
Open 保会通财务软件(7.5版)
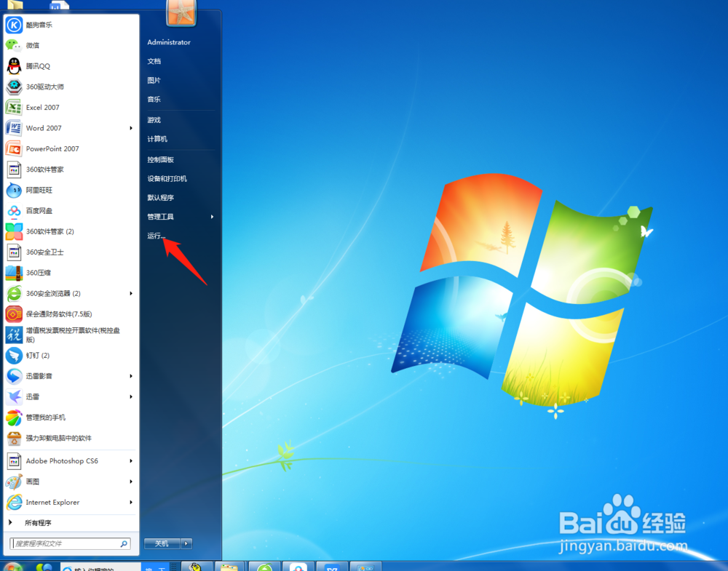[x=71, y=314]
